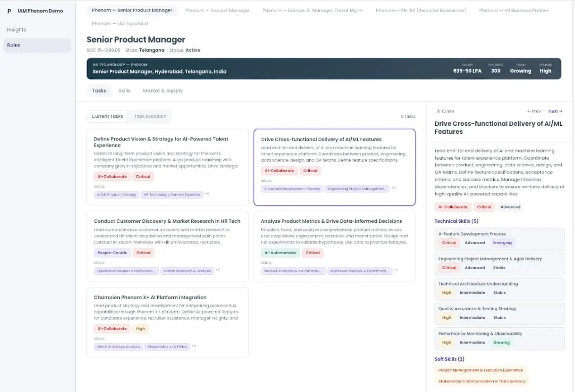Switch to Phenom — Product Manager tab

tap(217, 10)
